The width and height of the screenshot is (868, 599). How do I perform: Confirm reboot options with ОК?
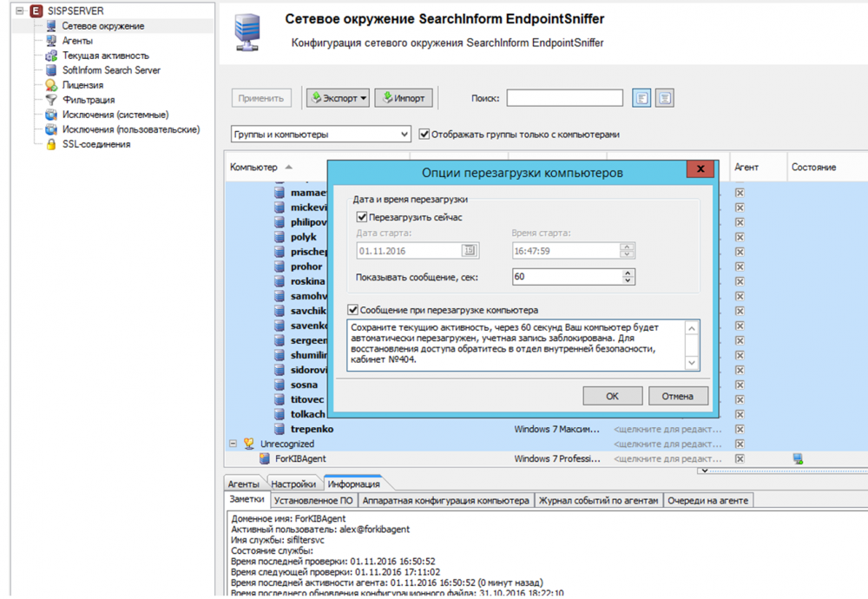point(612,396)
